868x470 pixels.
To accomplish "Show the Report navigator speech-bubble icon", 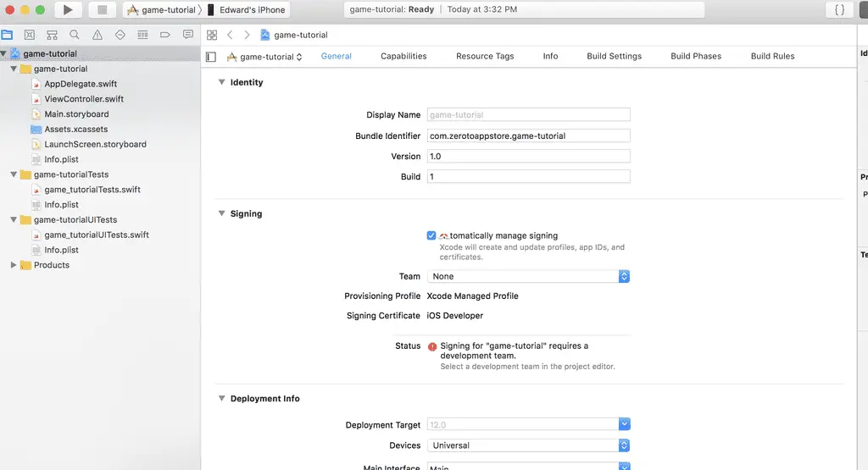I will click(x=188, y=35).
